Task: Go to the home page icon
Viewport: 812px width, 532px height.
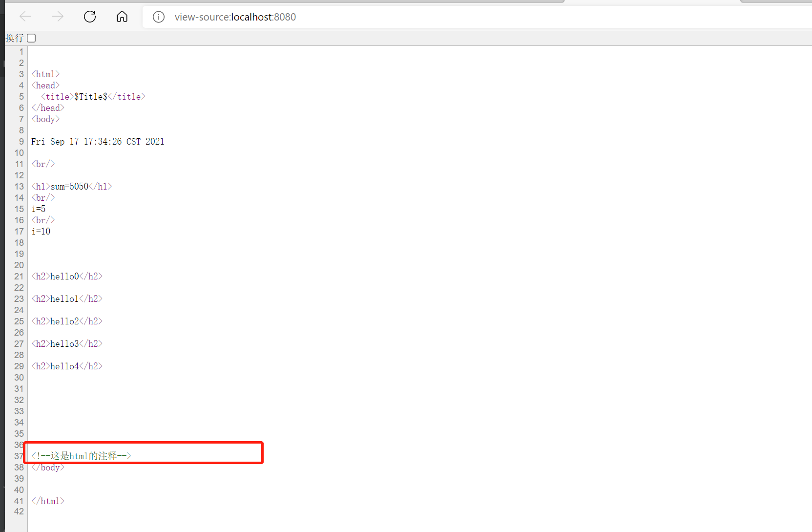Action: (x=122, y=17)
